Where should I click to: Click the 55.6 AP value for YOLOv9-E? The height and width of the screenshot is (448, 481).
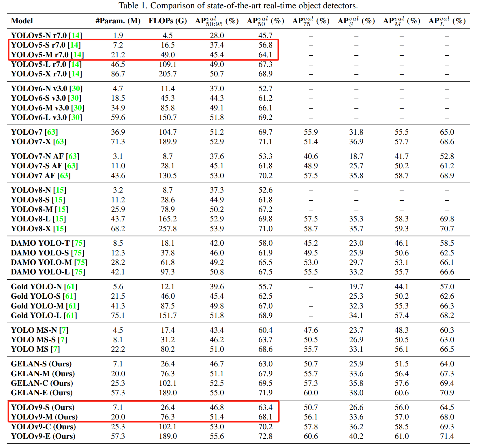click(217, 436)
